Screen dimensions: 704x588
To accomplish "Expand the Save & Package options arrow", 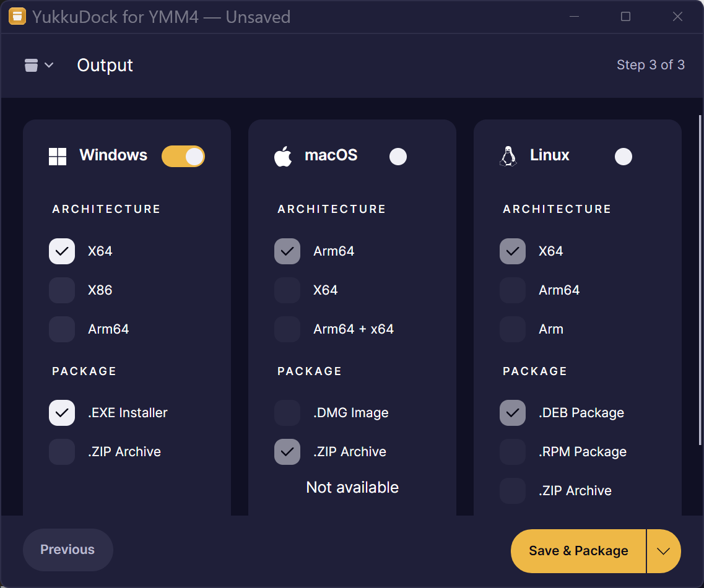I will [x=664, y=551].
